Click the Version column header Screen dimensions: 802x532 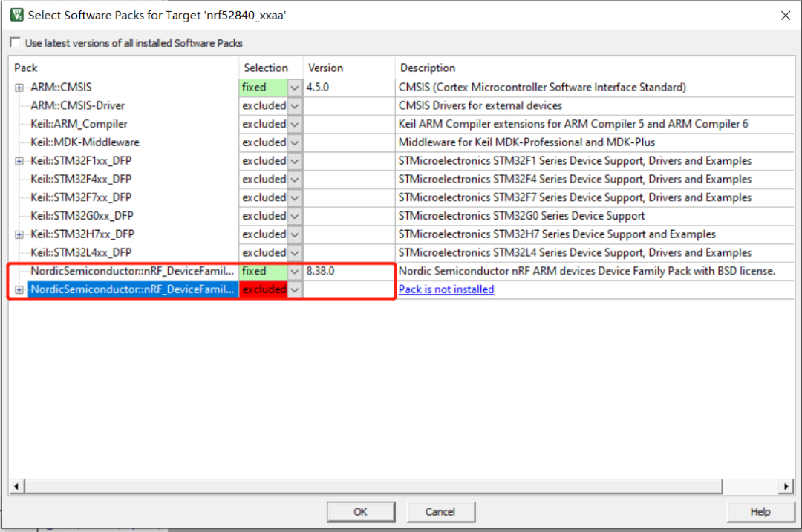coord(349,68)
